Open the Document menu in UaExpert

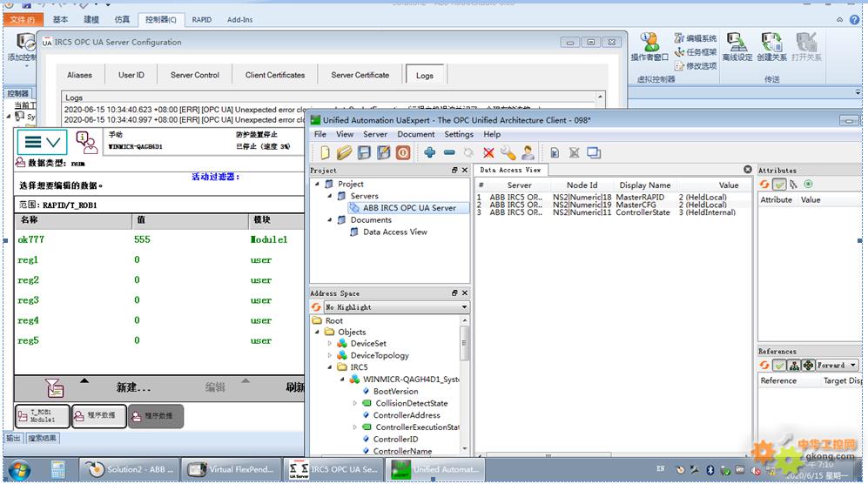point(416,134)
